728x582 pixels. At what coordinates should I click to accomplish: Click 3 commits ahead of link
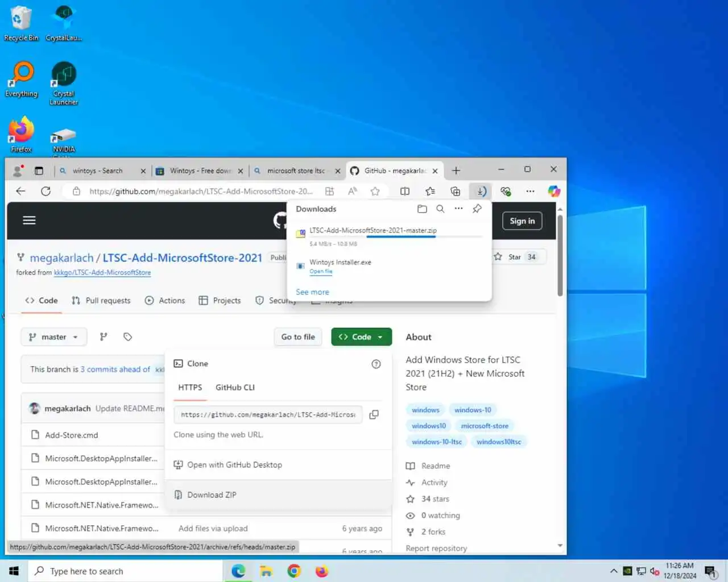tap(115, 369)
